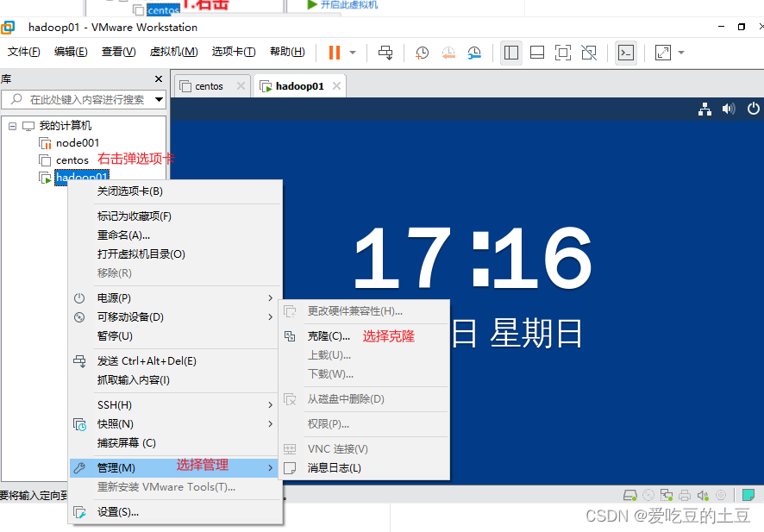Image resolution: width=764 pixels, height=532 pixels.
Task: Click the guest power icon in top bar
Action: point(754,108)
